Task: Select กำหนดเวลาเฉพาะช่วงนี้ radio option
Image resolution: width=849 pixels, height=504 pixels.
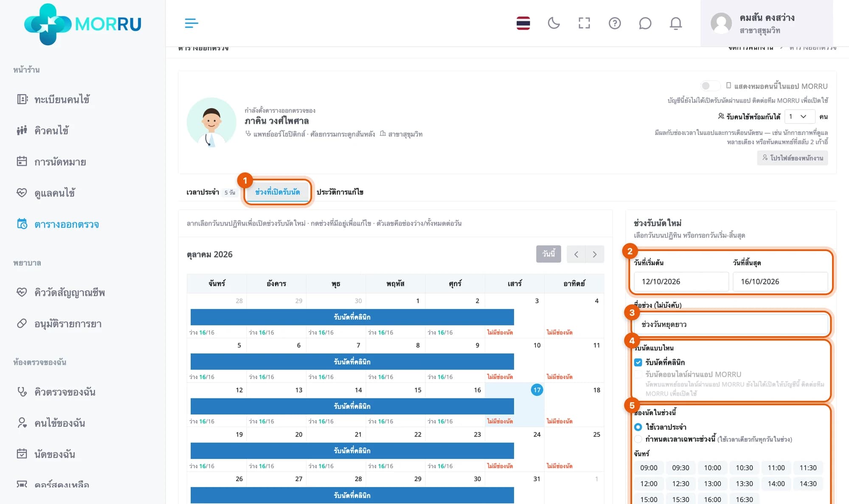Action: pos(638,439)
